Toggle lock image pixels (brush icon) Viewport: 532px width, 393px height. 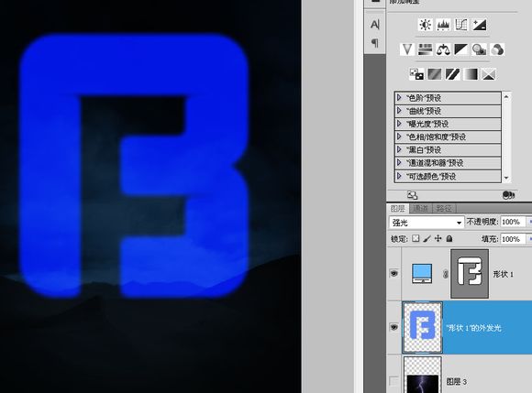pos(427,238)
